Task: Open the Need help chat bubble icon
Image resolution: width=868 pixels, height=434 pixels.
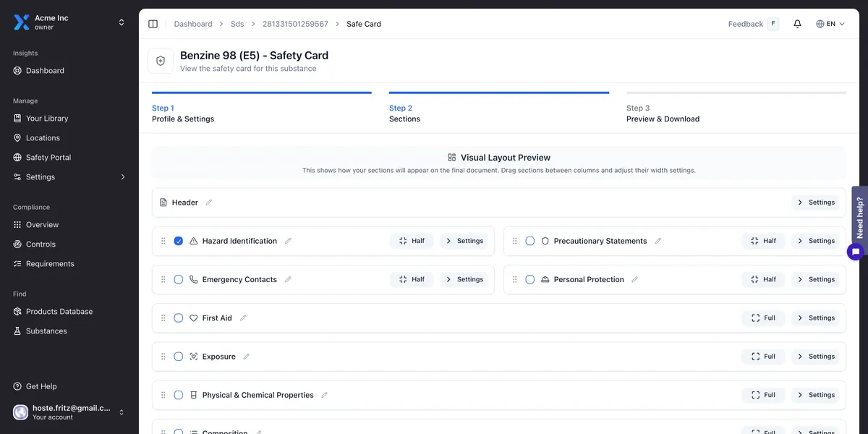Action: click(x=855, y=251)
